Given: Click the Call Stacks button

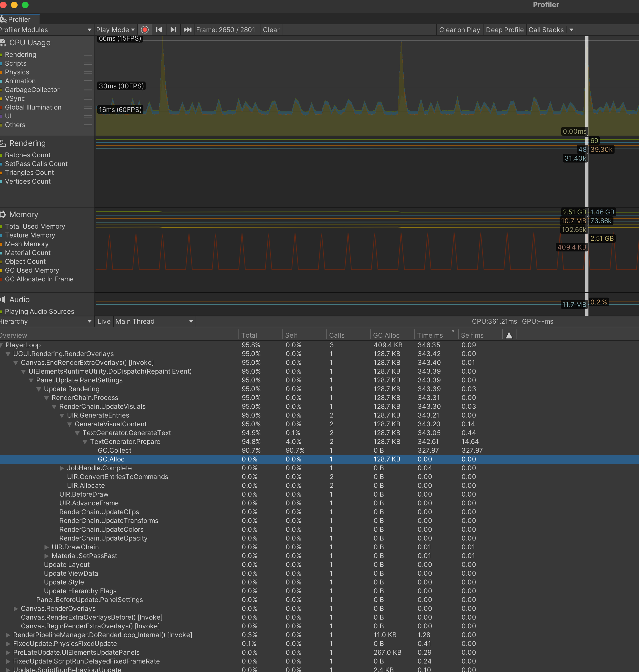Looking at the screenshot, I should [547, 30].
